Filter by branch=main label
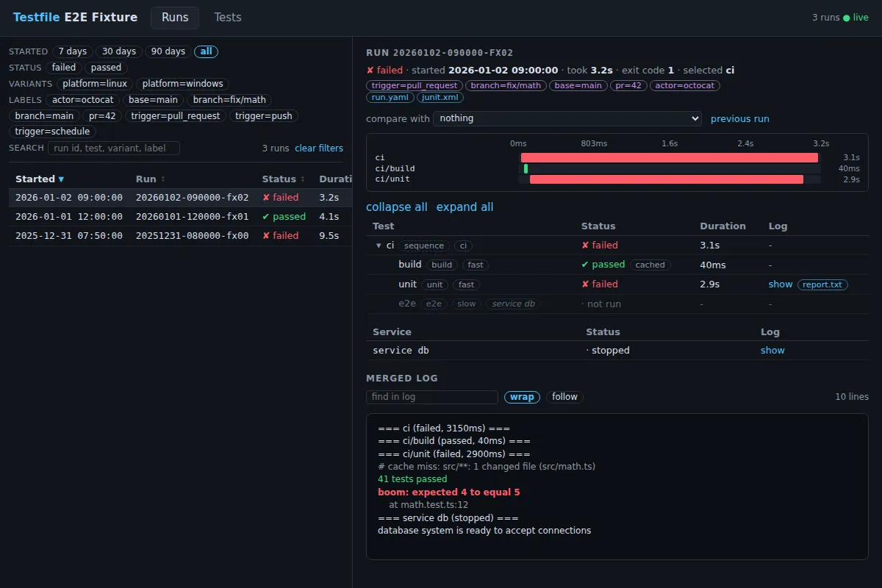Image resolution: width=882 pixels, height=588 pixels. click(44, 116)
